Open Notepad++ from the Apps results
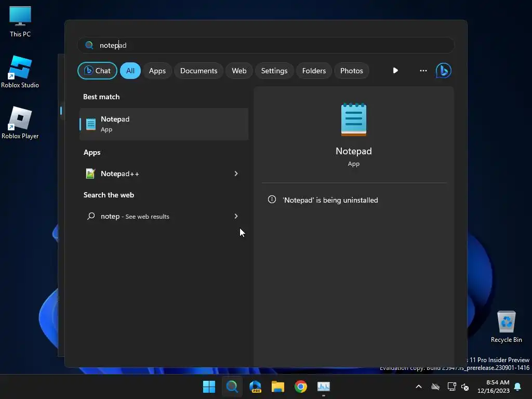The image size is (532, 399). (164, 174)
